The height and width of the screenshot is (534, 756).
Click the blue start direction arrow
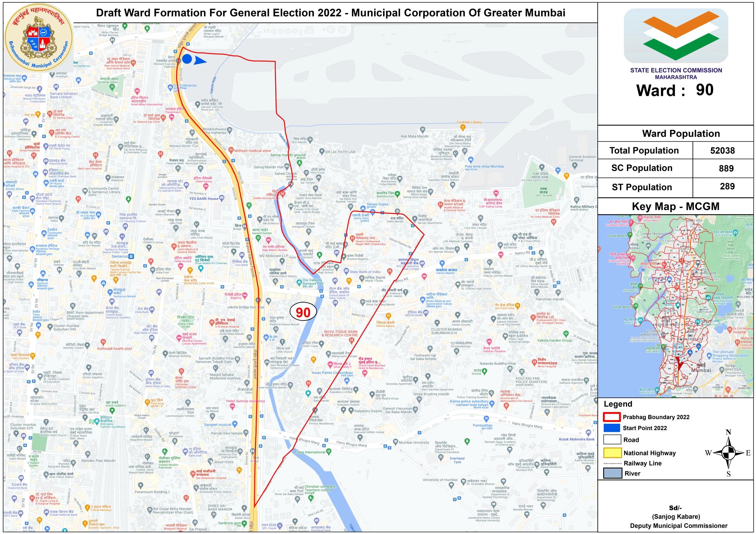[200, 61]
